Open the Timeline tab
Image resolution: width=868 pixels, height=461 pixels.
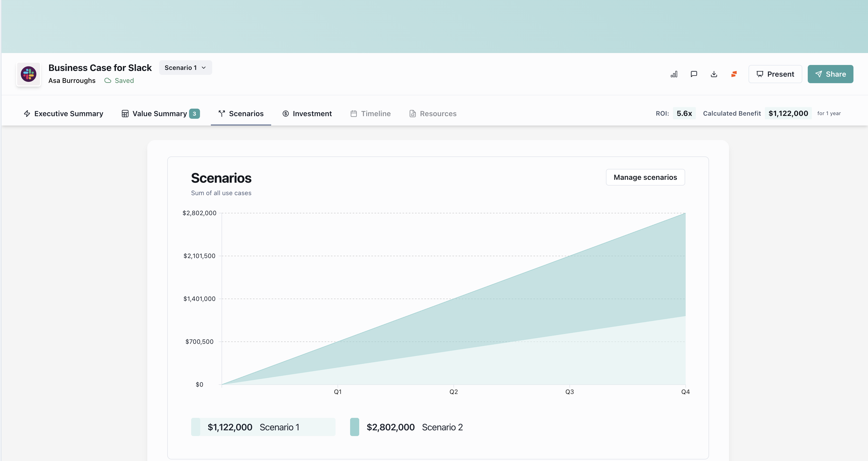(370, 114)
